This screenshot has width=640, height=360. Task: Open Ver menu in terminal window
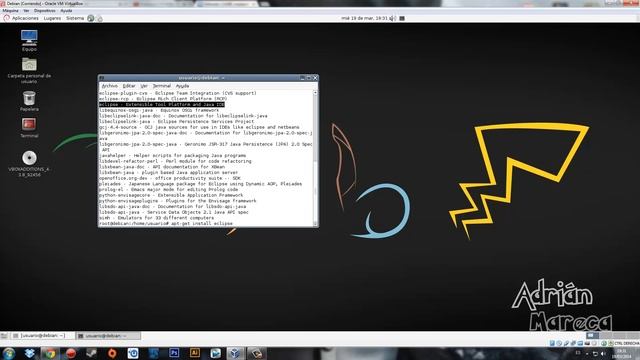pyautogui.click(x=144, y=86)
